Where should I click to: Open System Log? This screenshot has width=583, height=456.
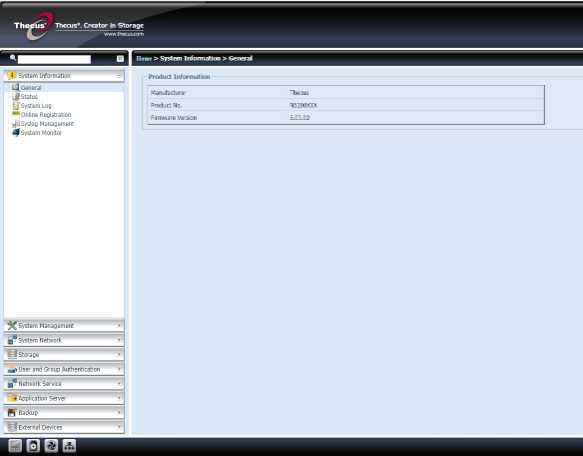point(36,106)
